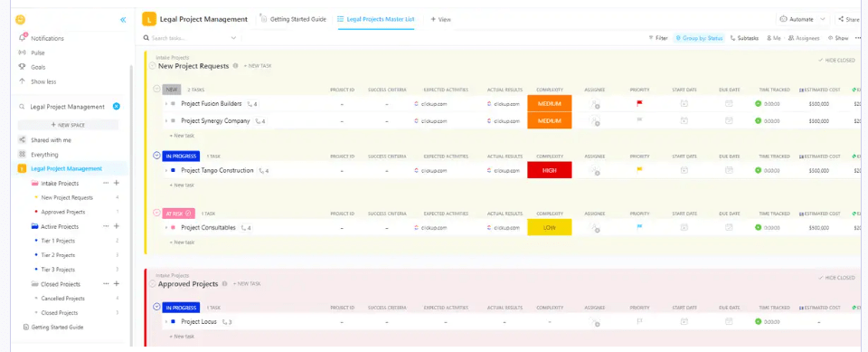
Task: Click status square of Project Fusion Builders
Action: pos(173,104)
